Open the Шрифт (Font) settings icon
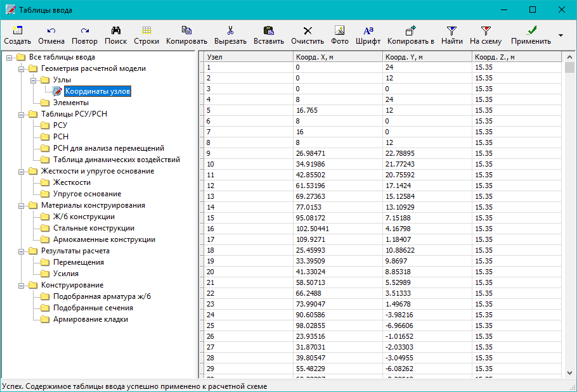Screen dimensions: 577x392 [368, 30]
